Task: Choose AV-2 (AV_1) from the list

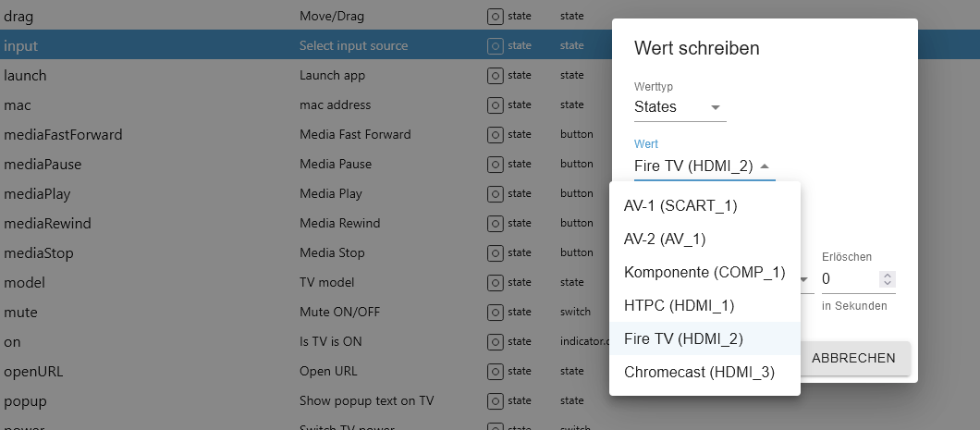Action: [665, 239]
